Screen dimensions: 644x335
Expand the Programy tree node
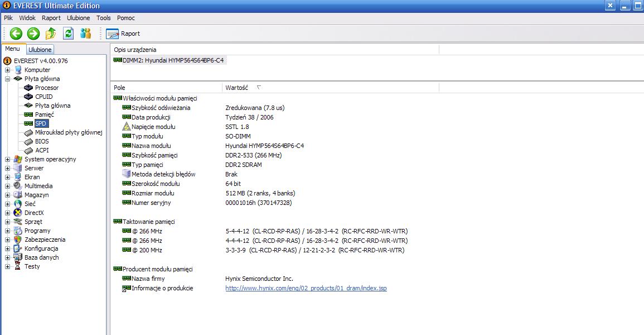pos(7,231)
